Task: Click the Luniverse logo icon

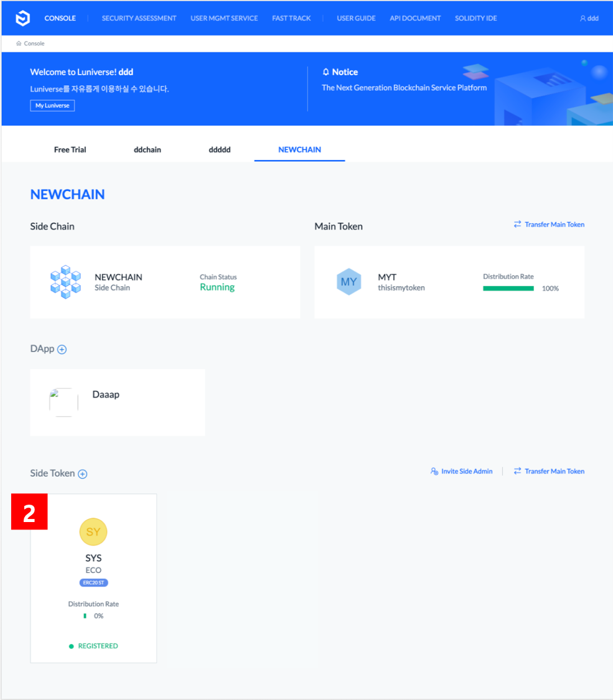Action: pyautogui.click(x=23, y=18)
